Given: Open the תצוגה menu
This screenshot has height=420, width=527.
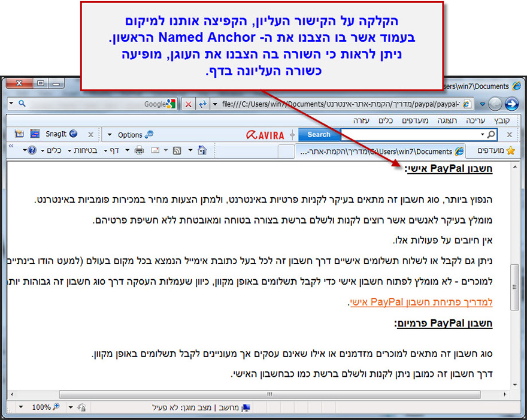Looking at the screenshot, I should (447, 120).
